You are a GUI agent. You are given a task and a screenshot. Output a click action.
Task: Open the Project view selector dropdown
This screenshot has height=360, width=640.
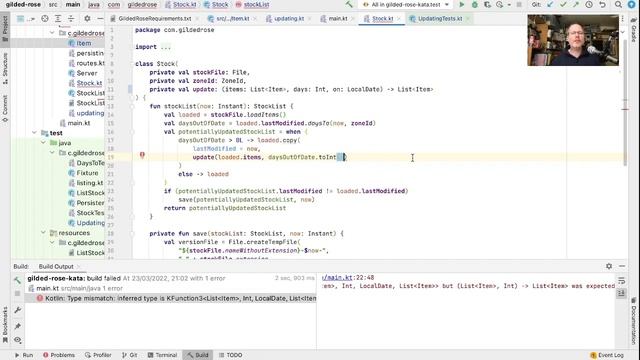tap(25, 18)
